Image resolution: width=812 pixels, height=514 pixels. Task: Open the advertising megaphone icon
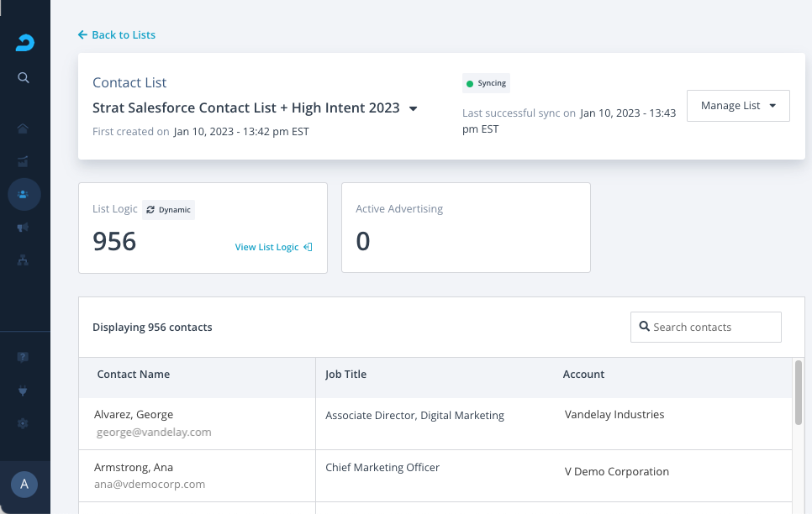tap(24, 228)
